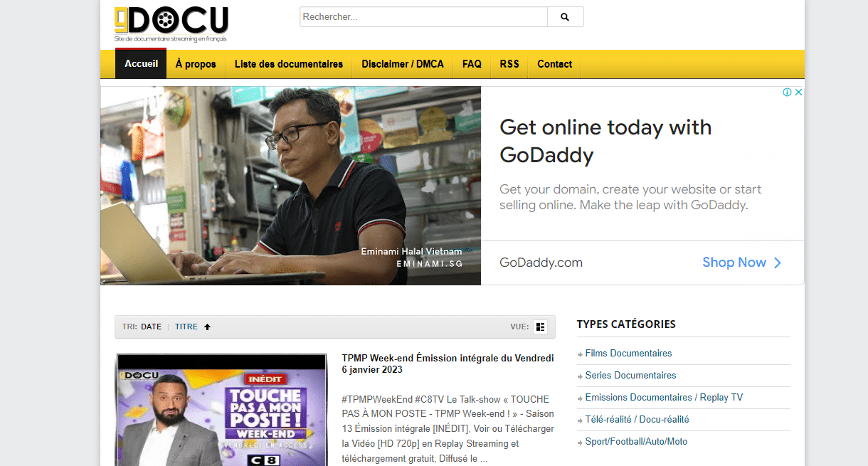Open the ad info icon
The image size is (868, 466).
tap(788, 92)
